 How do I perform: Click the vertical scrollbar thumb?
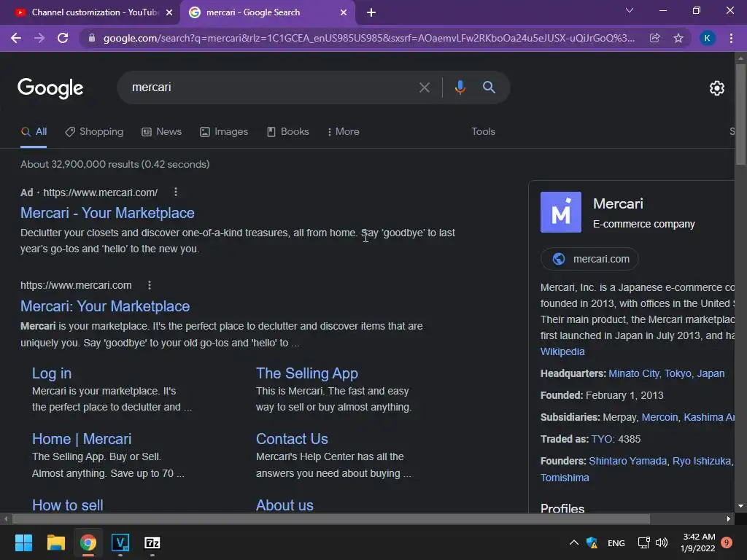[x=740, y=114]
